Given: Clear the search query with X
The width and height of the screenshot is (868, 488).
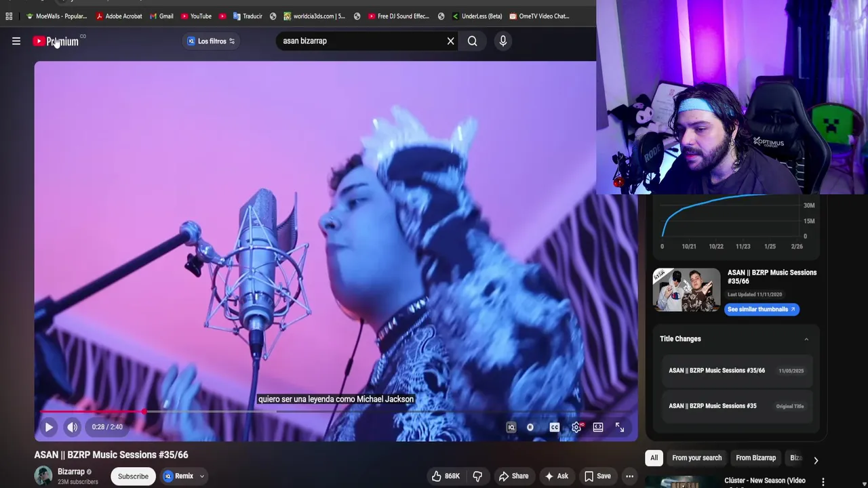Looking at the screenshot, I should click(x=450, y=41).
